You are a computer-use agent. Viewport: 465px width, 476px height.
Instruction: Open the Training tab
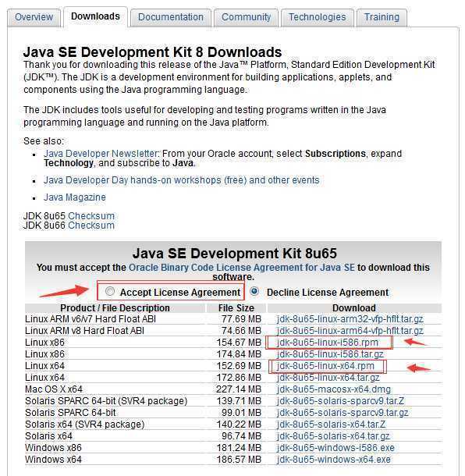382,17
